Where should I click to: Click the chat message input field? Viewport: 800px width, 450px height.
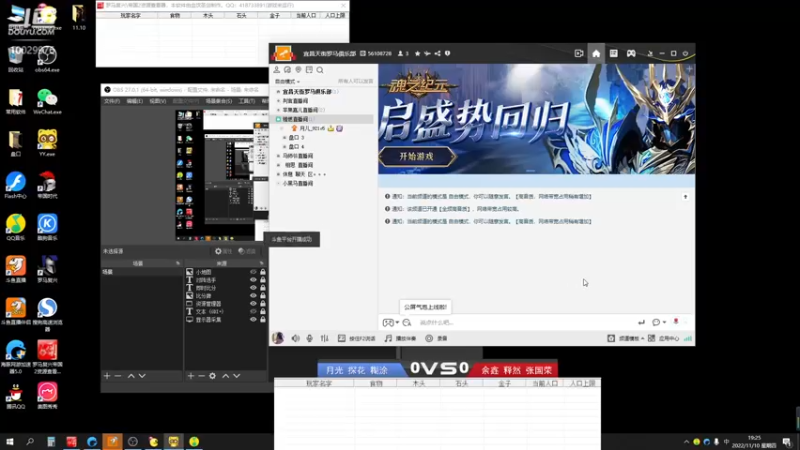pos(526,322)
